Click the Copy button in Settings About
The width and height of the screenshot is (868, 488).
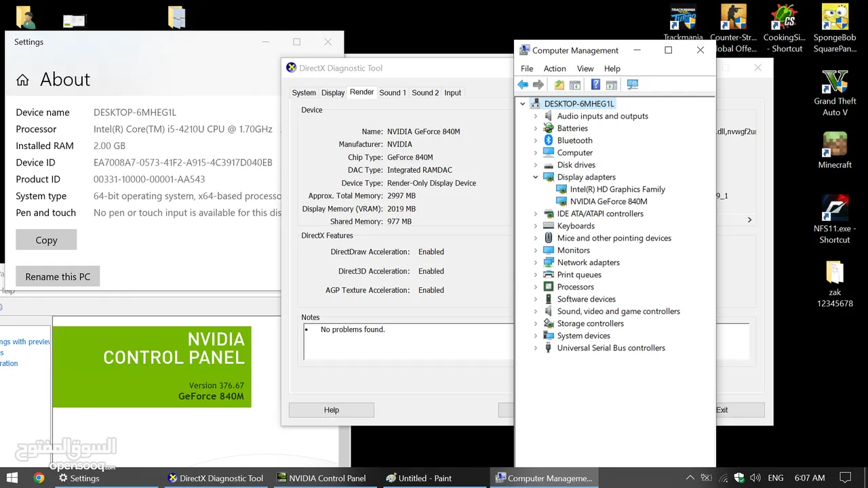tap(46, 240)
